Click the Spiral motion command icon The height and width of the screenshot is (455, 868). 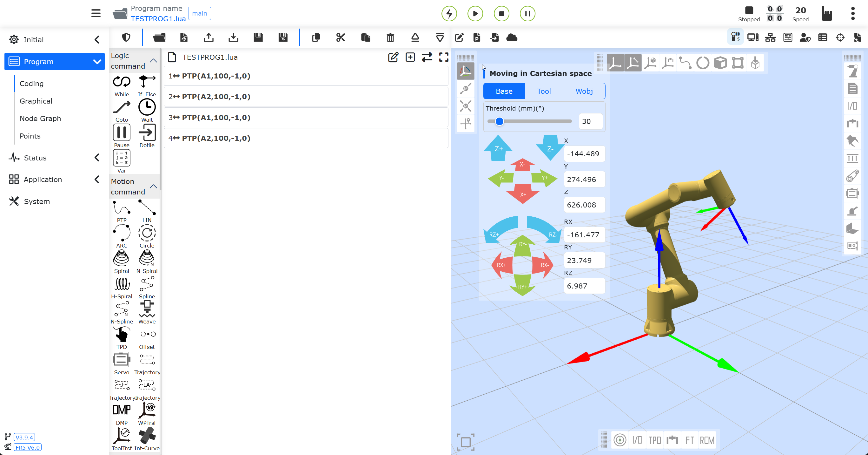(121, 258)
